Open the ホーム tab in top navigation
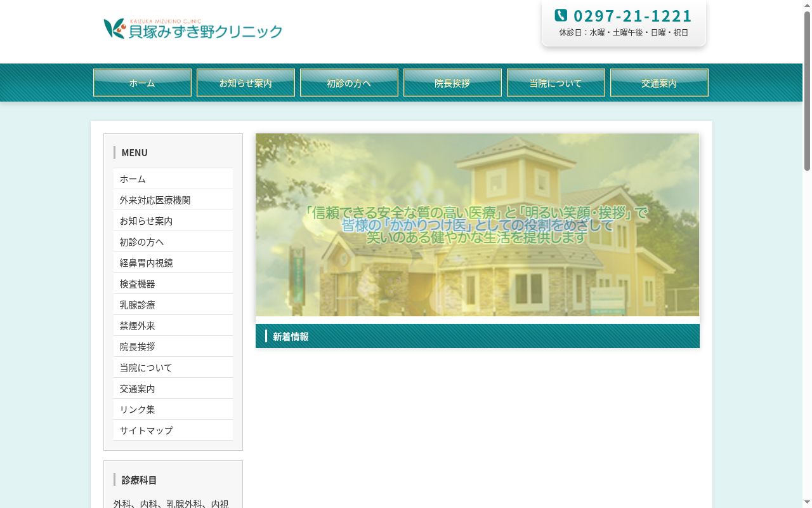This screenshot has width=812, height=508. (142, 83)
